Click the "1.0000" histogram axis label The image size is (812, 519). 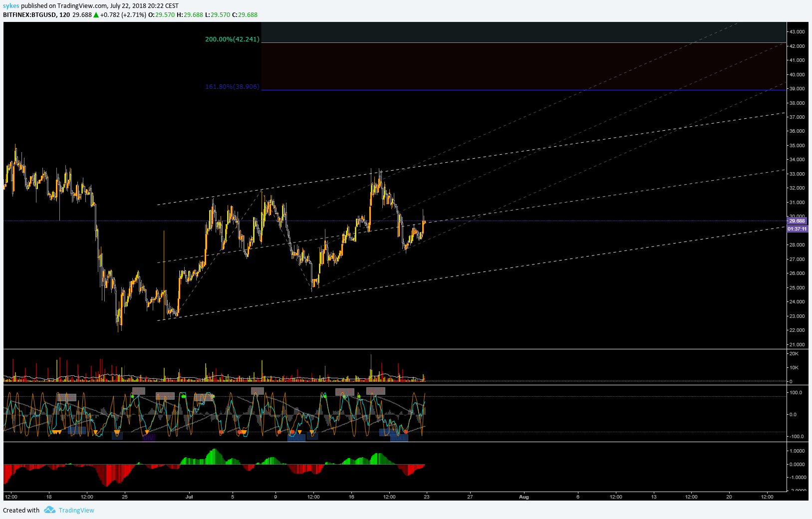pyautogui.click(x=797, y=451)
